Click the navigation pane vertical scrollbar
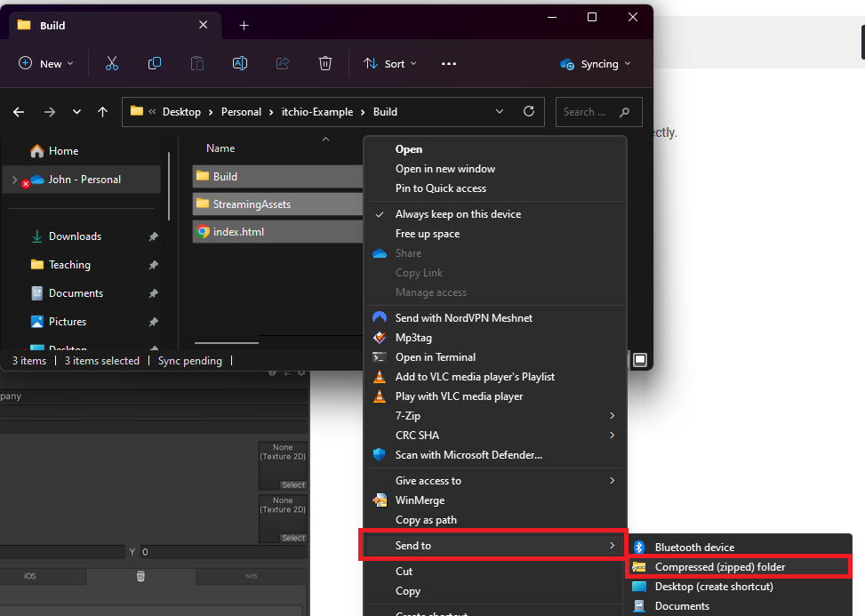 coord(169,187)
